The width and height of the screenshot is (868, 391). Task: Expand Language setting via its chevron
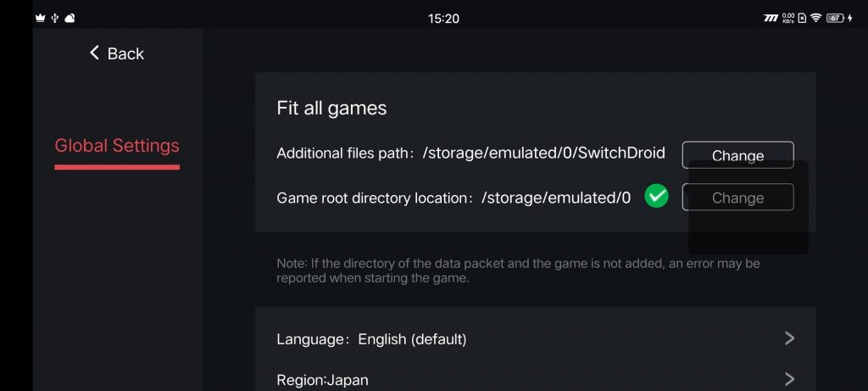[x=790, y=338]
